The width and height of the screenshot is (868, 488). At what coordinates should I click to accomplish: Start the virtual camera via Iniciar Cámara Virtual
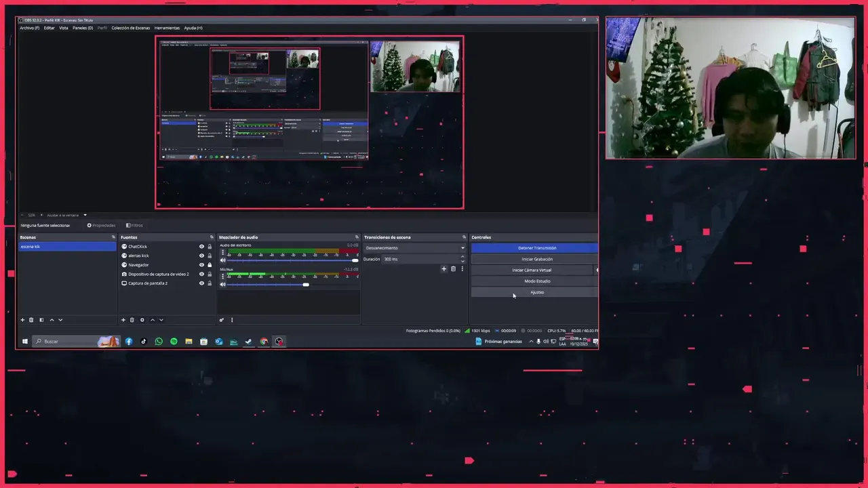pyautogui.click(x=532, y=270)
